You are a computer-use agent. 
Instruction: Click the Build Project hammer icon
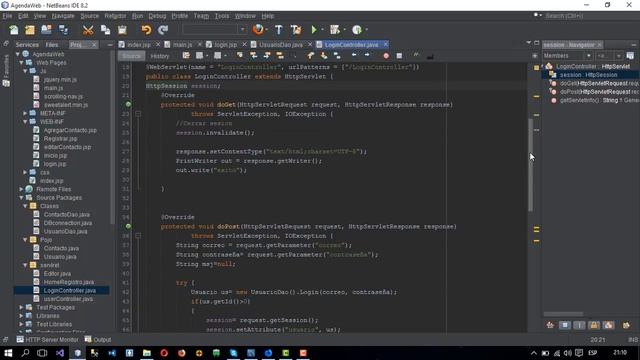279,30
